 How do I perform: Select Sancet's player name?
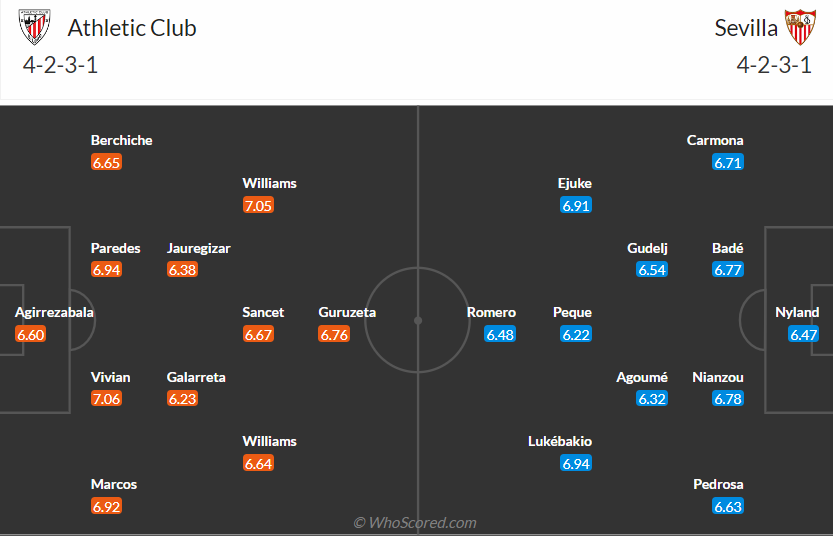click(263, 312)
